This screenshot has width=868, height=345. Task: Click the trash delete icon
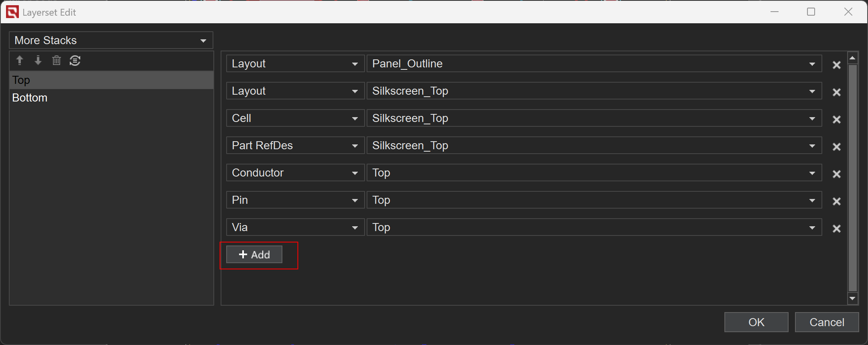coord(57,61)
